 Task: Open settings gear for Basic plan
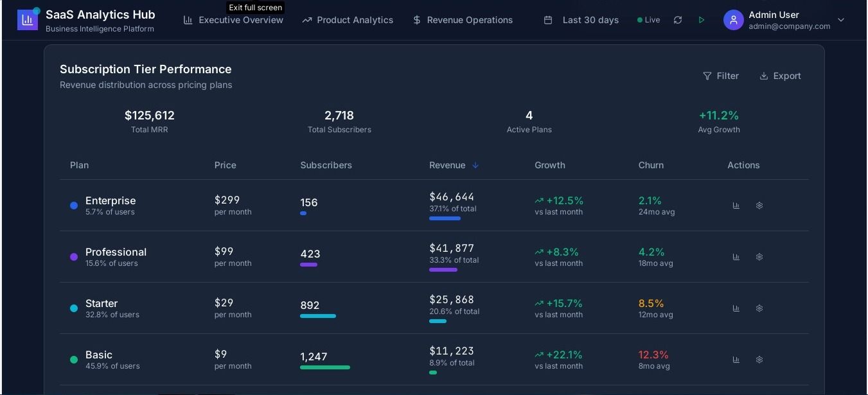[x=759, y=360]
